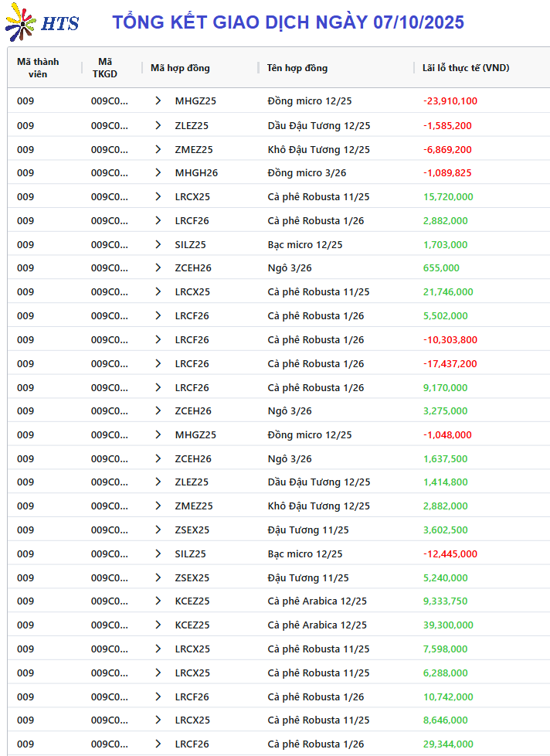Viewport: 550px width, 756px height.
Task: Expand KCEZ25 row showing 39,300,000
Action: (158, 625)
